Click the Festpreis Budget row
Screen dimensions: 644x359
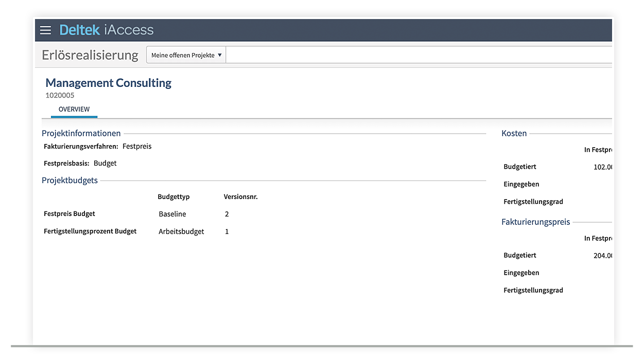coord(69,213)
